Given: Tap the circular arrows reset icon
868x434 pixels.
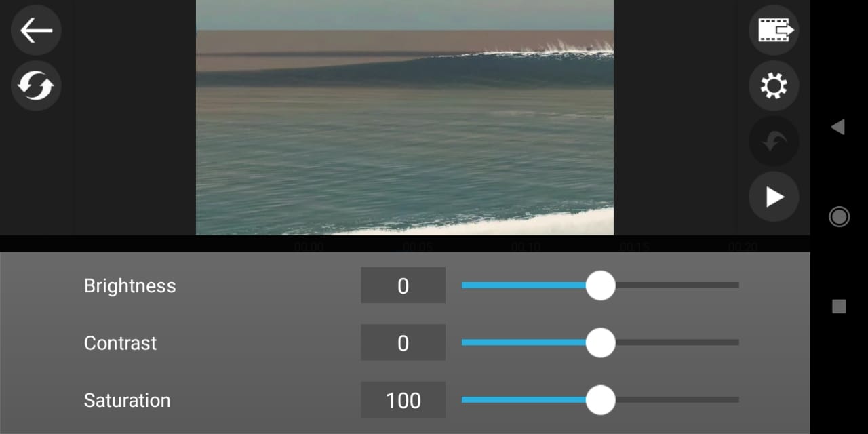Looking at the screenshot, I should 36,86.
